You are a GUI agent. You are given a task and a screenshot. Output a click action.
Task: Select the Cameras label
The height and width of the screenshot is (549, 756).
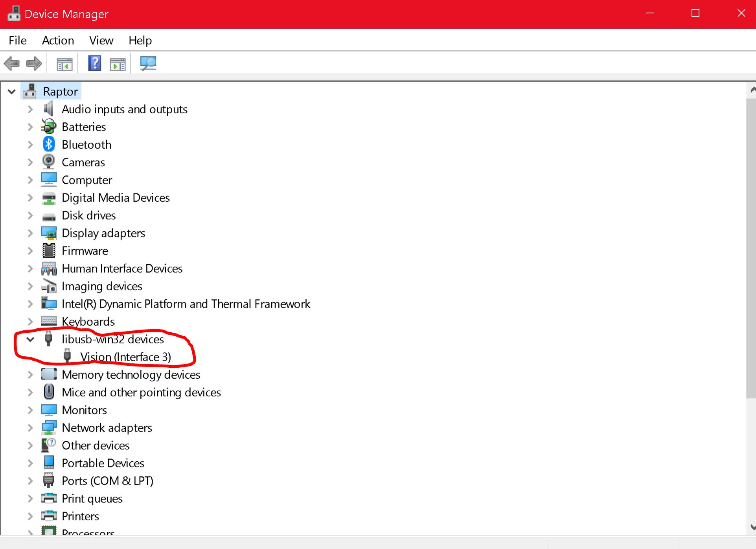point(83,162)
